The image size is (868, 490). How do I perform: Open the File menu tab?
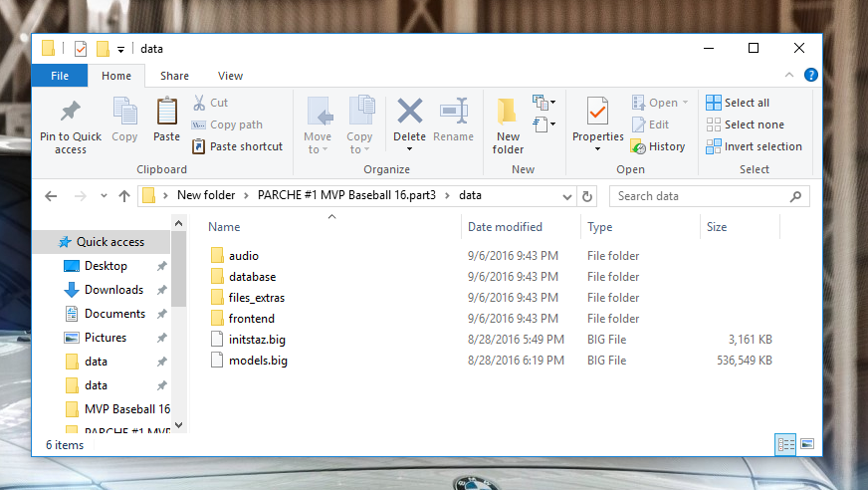60,76
